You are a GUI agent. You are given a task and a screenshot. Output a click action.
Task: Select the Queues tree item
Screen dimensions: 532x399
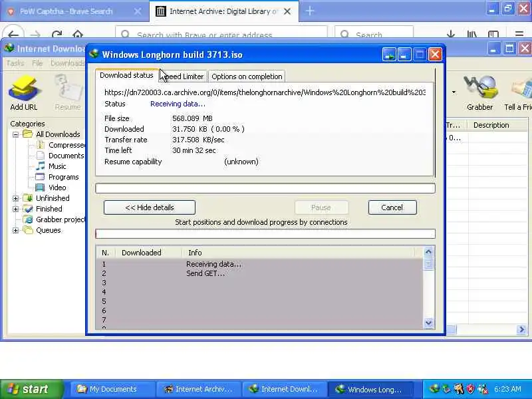tap(49, 230)
